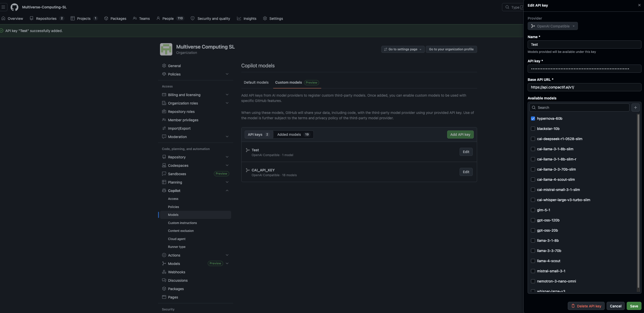
Task: Close the Edit API key panel
Action: (639, 5)
